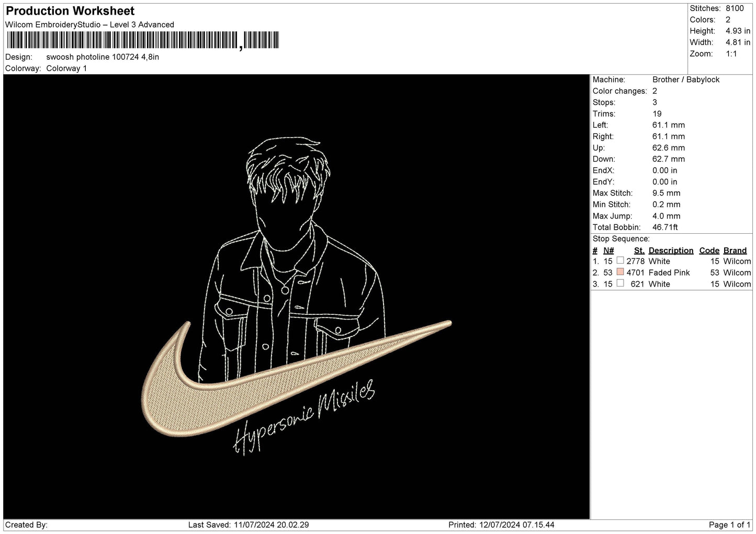This screenshot has width=756, height=534.
Task: Click the embroidery design preview image
Action: click(297, 297)
